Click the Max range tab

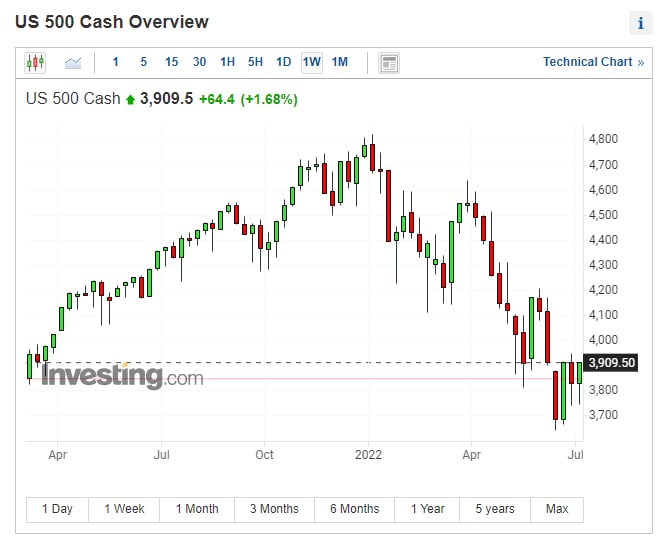(557, 509)
